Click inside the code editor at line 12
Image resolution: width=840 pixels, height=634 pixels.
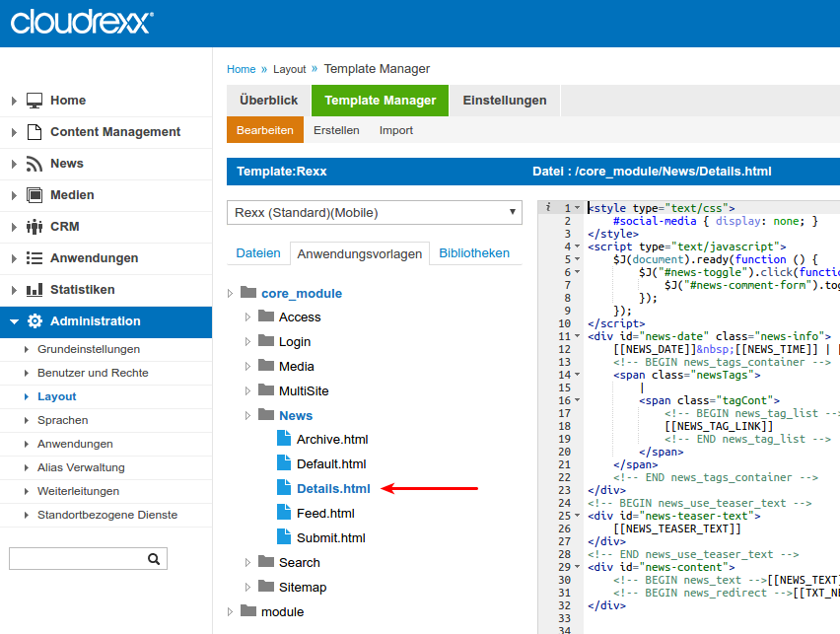pos(713,349)
